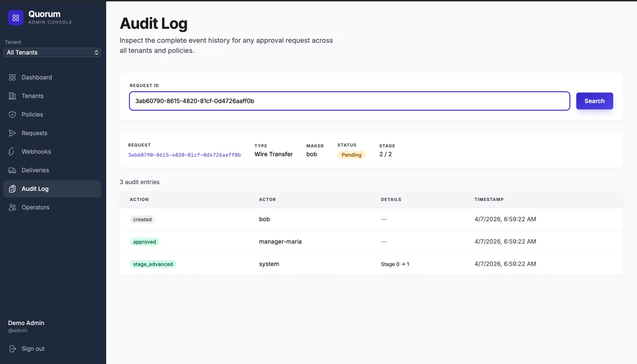Viewport: 637px width, 364px height.
Task: Click the ACTOR column header
Action: [x=267, y=199]
